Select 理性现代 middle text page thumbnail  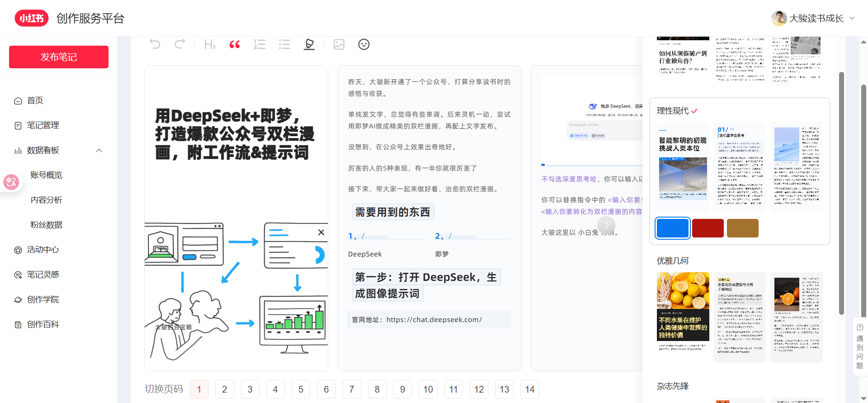point(740,166)
